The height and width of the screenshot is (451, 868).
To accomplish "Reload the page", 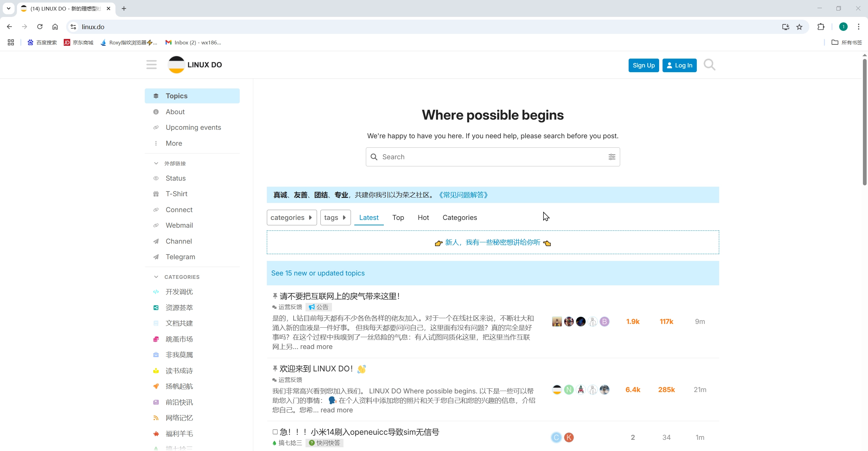I will pos(40,27).
